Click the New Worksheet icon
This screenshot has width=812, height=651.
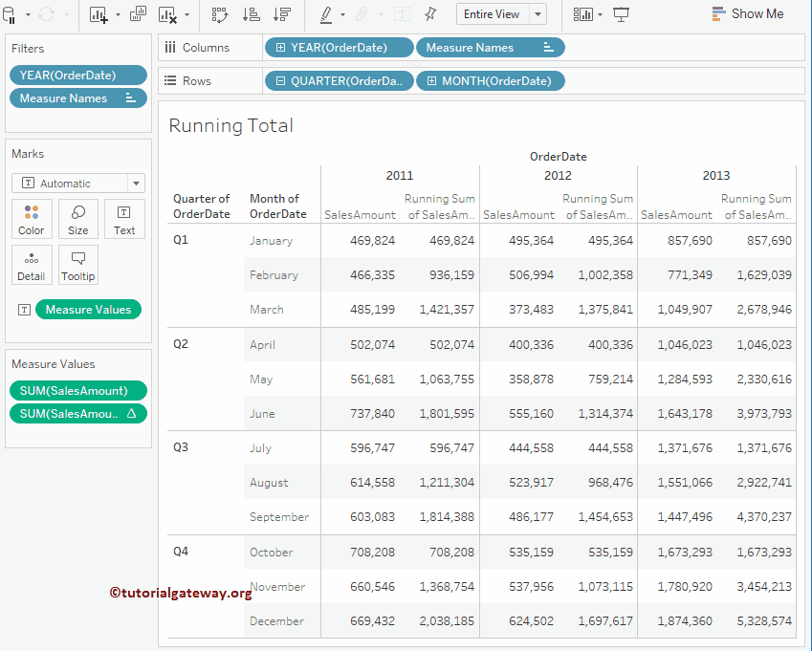99,14
